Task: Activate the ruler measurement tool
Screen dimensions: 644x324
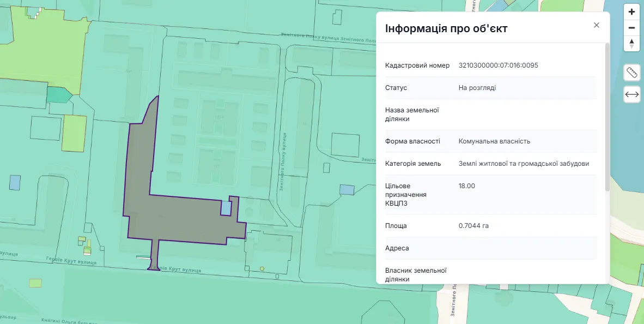Action: [631, 73]
